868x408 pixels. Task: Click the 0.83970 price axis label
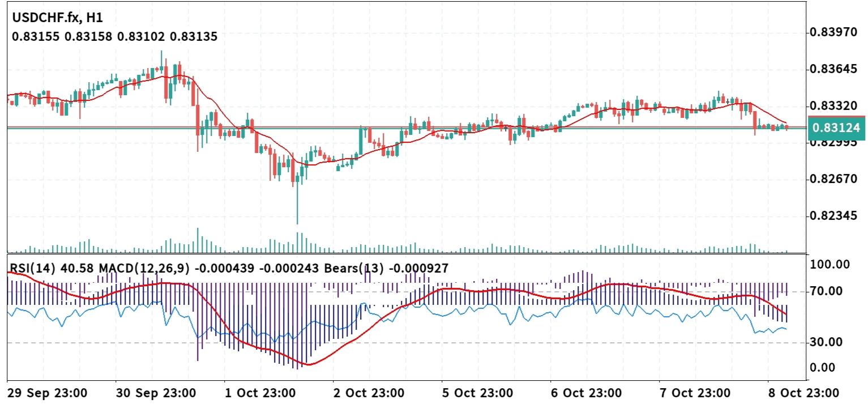tap(834, 32)
